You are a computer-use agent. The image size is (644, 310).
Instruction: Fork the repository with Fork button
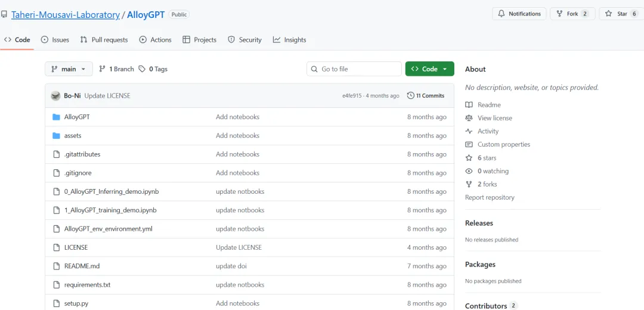(572, 14)
